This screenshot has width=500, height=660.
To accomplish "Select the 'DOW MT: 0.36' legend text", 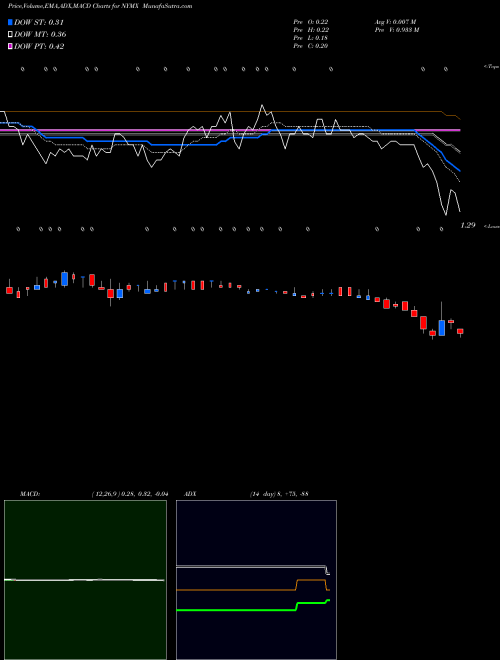I will pyautogui.click(x=40, y=35).
